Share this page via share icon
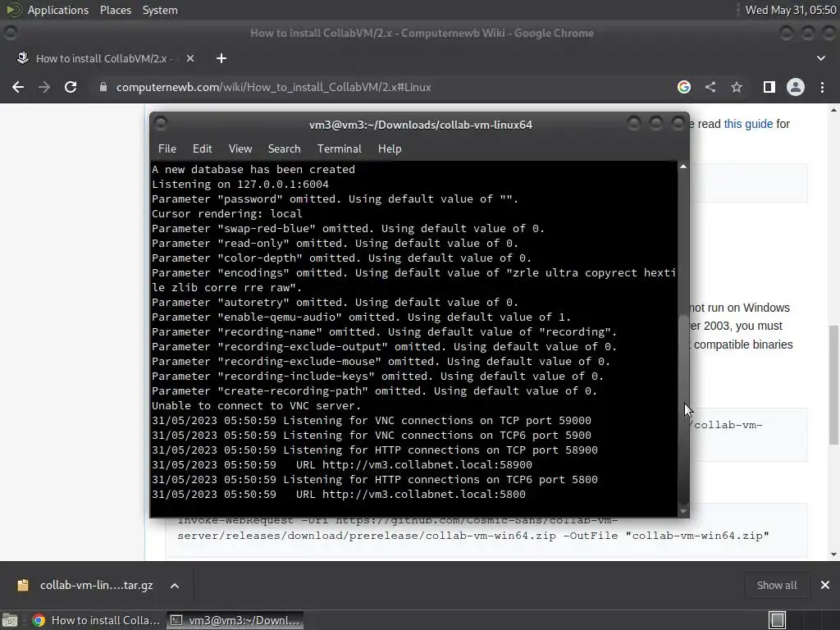This screenshot has width=840, height=630. [710, 87]
